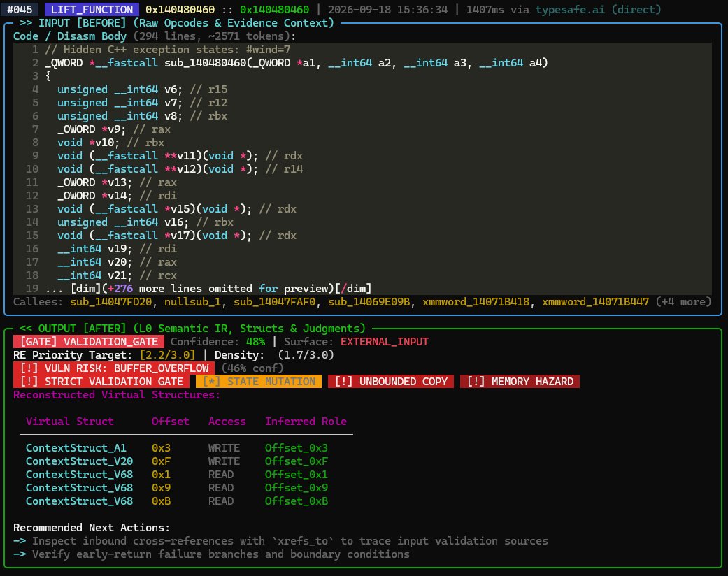The image size is (728, 576).
Task: Select the ContextStruct_A1 row
Action: point(186,448)
